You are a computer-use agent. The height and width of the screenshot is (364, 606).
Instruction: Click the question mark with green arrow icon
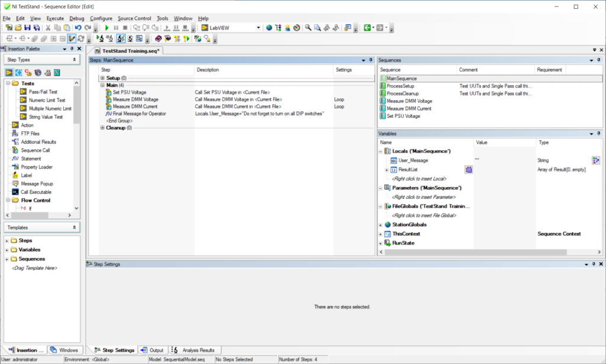186,38
